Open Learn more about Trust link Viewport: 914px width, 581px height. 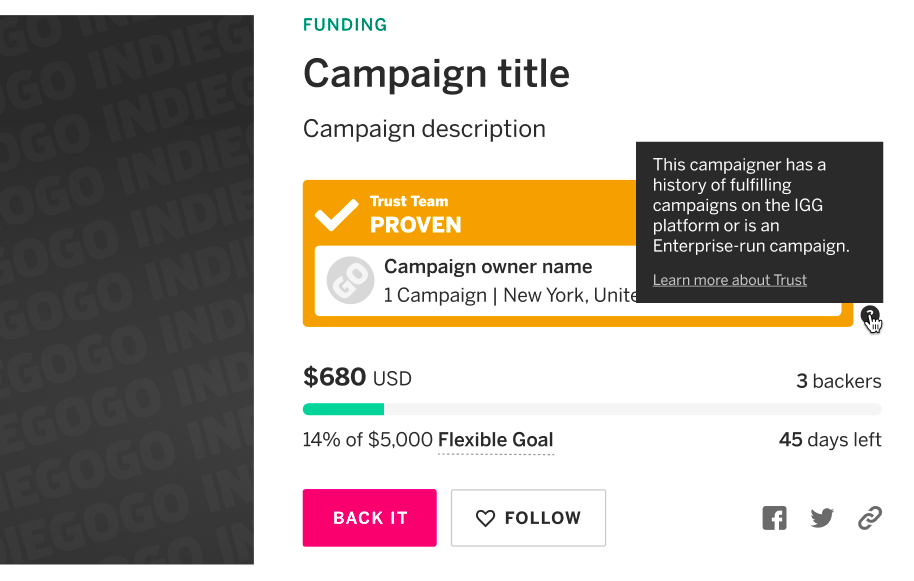729,280
